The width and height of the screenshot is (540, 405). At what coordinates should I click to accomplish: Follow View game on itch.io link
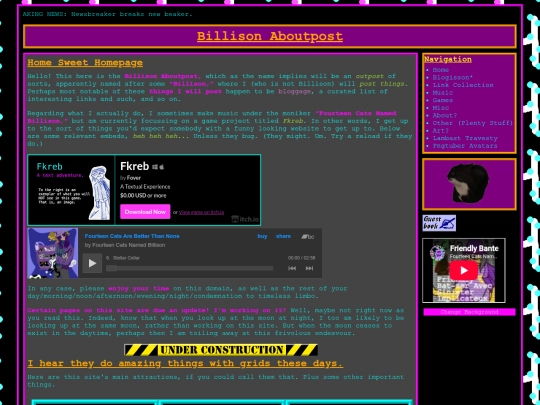coord(201,212)
